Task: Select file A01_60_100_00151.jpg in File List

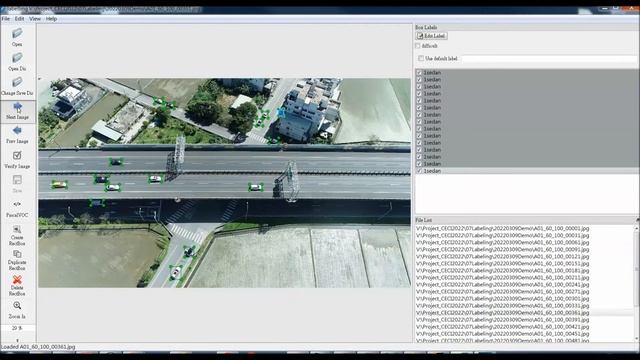Action: coord(502,264)
